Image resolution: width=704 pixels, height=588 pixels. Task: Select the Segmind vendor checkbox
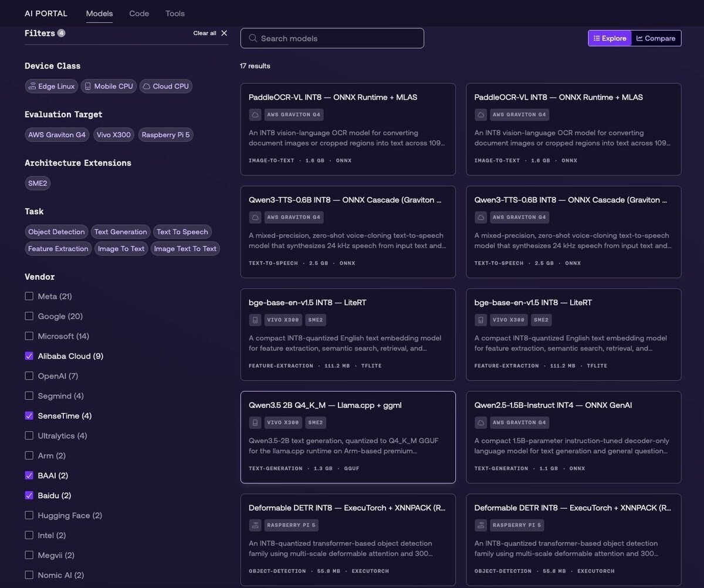pos(29,396)
